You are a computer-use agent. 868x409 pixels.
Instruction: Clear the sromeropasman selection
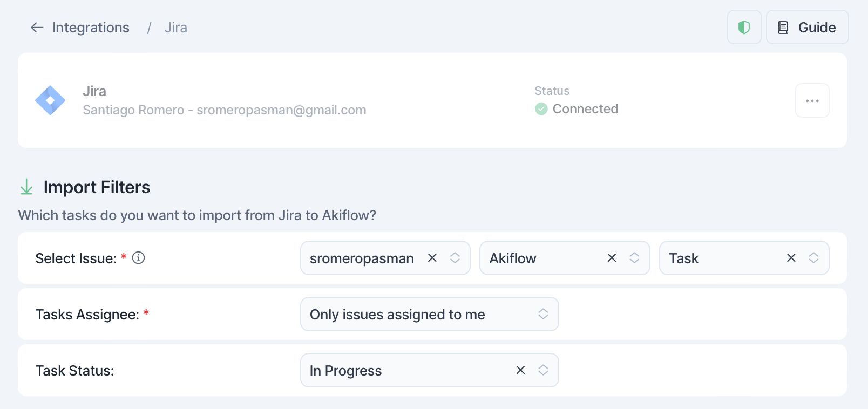432,258
